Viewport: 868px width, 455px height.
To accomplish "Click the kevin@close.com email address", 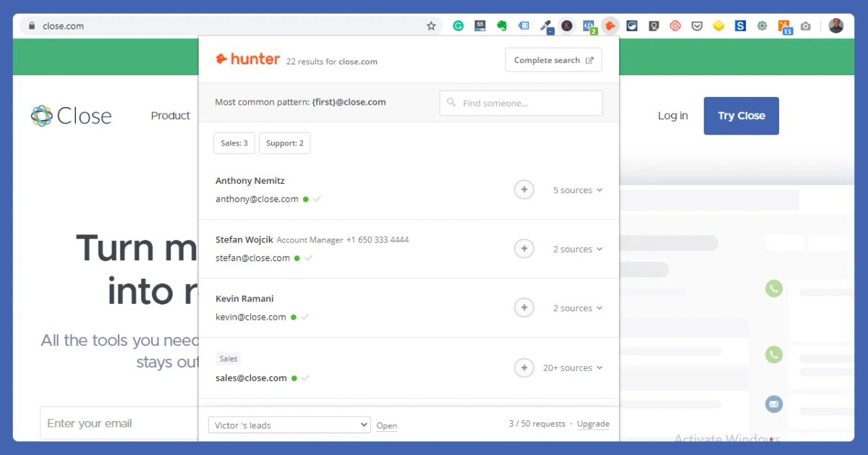I will tap(251, 317).
